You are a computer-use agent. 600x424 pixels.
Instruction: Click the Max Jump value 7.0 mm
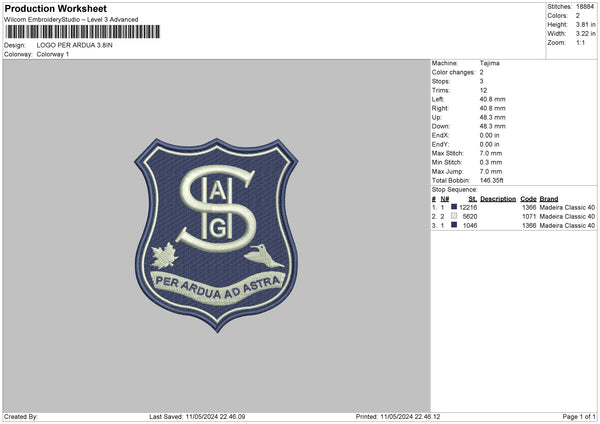[491, 171]
